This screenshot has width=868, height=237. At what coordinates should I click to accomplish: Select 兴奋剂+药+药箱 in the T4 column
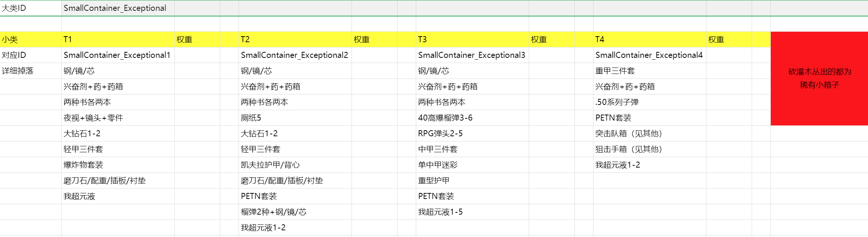pyautogui.click(x=650, y=87)
